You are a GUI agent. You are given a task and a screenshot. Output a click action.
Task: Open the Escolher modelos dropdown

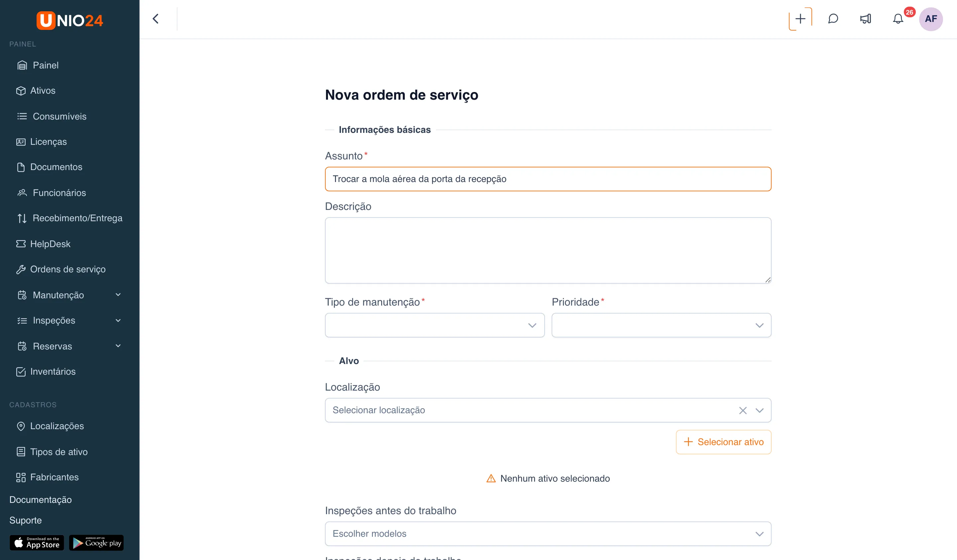[x=548, y=533]
